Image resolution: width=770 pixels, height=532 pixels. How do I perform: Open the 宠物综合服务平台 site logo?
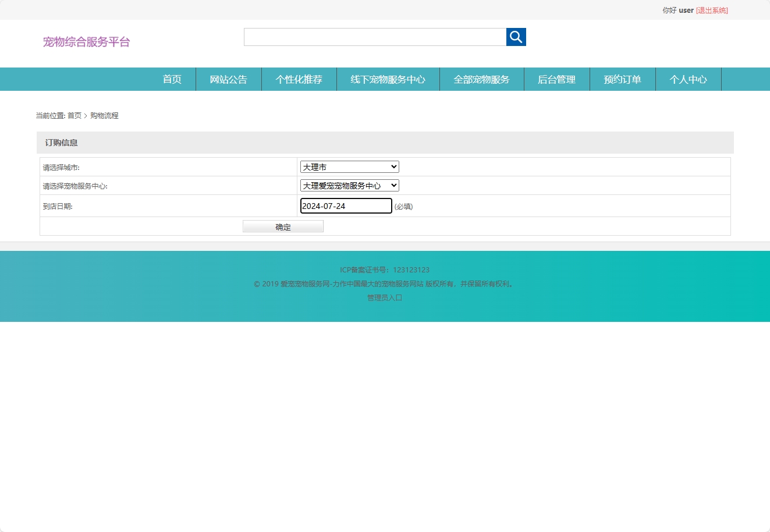86,42
